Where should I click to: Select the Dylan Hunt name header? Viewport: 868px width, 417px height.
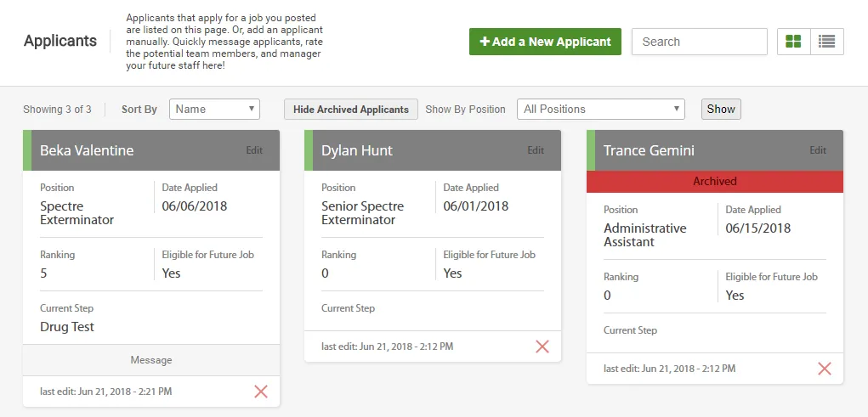(x=357, y=150)
